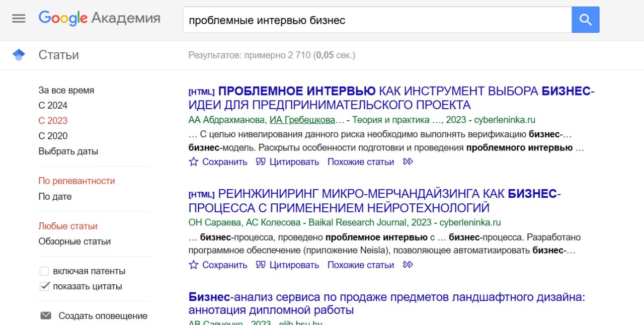The width and height of the screenshot is (644, 325).
Task: Open Похожие статьи for second result
Action: (x=360, y=265)
